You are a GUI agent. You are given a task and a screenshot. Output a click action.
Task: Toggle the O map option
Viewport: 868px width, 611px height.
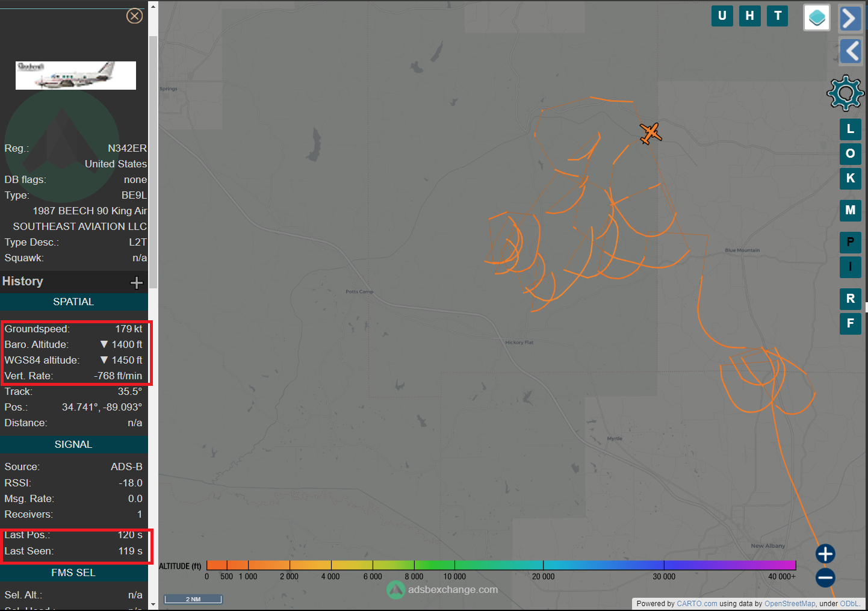tap(851, 154)
